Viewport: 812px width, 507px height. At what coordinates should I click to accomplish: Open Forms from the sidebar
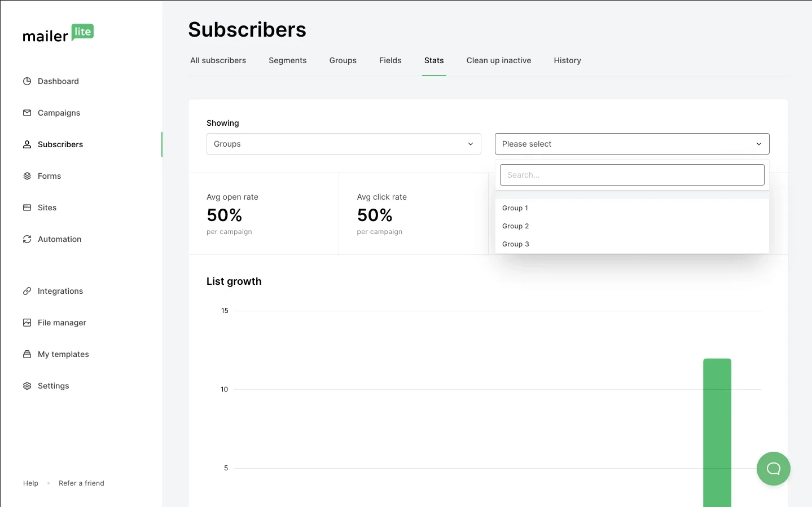click(x=49, y=176)
